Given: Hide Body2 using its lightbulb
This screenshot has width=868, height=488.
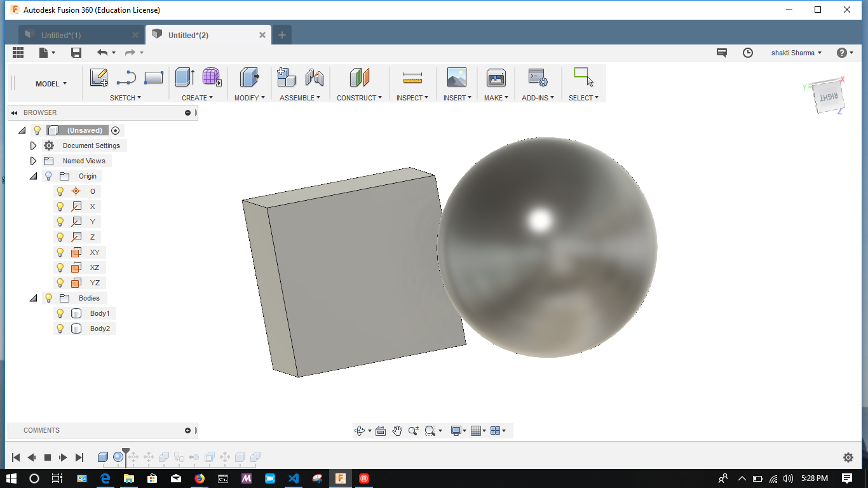Looking at the screenshot, I should pyautogui.click(x=60, y=329).
